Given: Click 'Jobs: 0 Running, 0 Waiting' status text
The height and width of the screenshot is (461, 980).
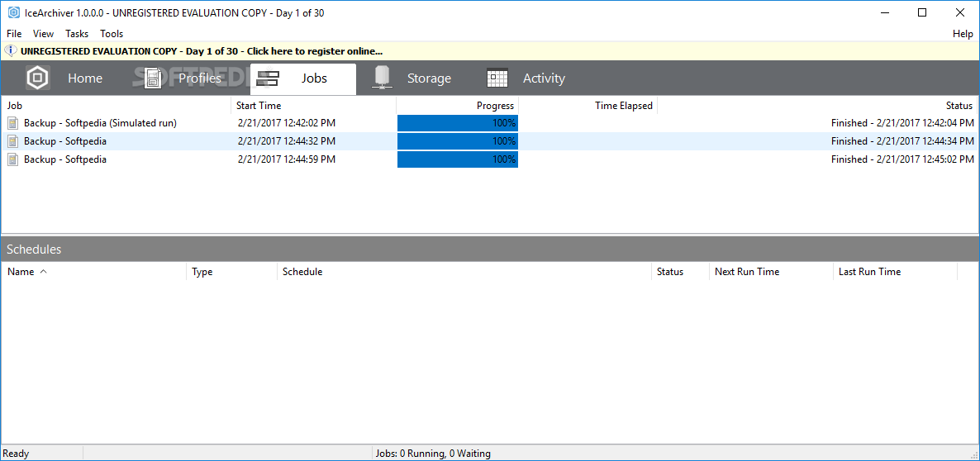Looking at the screenshot, I should click(x=432, y=454).
